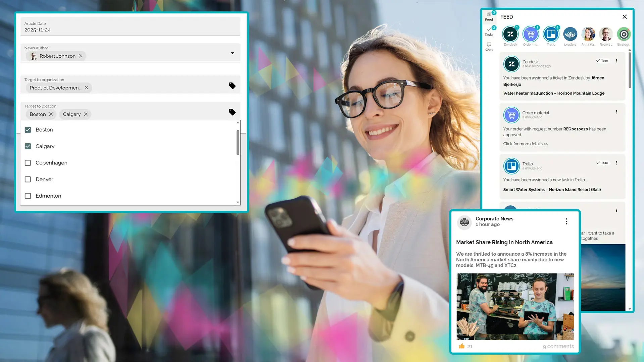Uncheck the Boston location checkbox
The height and width of the screenshot is (362, 644).
pyautogui.click(x=28, y=130)
